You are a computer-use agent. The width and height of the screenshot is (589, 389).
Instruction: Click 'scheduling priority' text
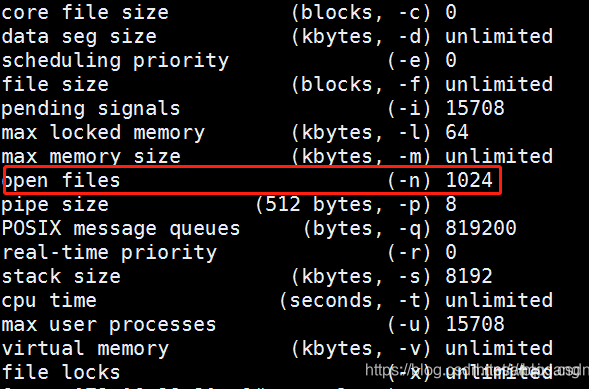tap(115, 61)
